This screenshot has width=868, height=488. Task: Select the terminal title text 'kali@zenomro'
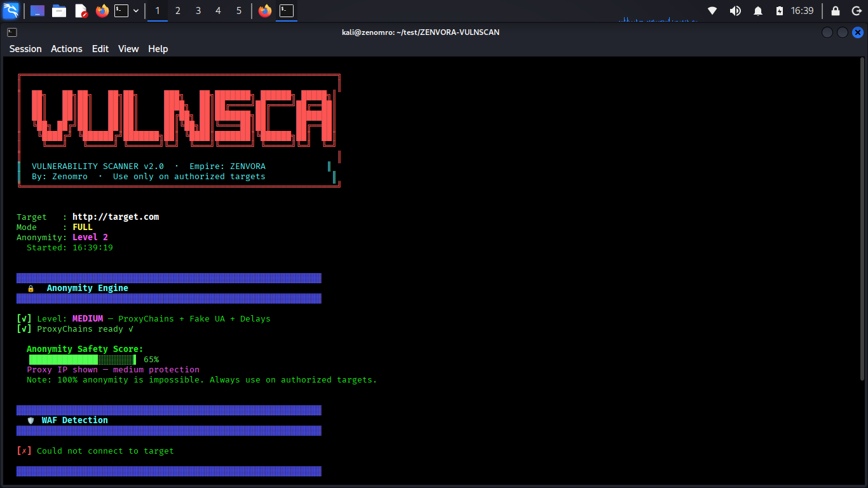pyautogui.click(x=367, y=32)
